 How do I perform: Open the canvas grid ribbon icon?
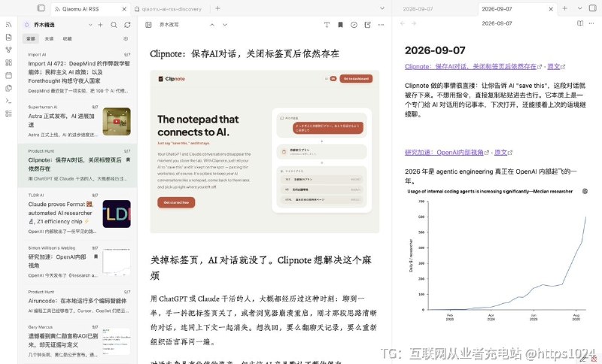[x=8, y=62]
